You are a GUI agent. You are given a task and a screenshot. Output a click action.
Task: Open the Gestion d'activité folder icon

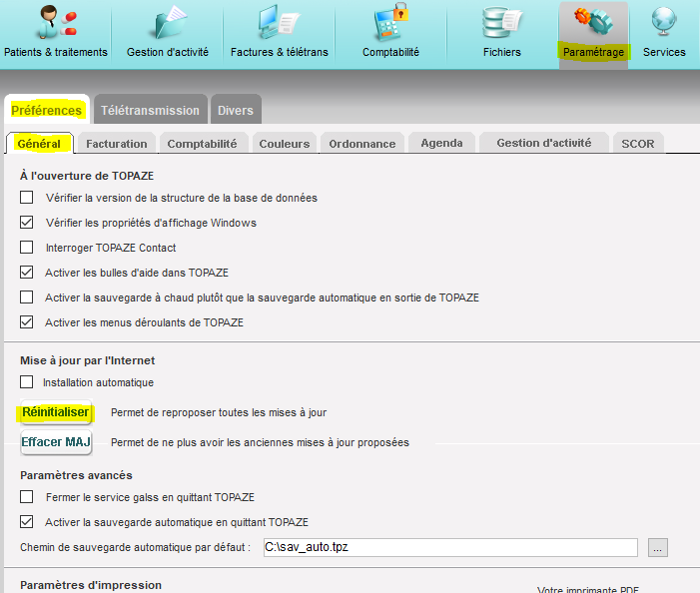point(170,22)
